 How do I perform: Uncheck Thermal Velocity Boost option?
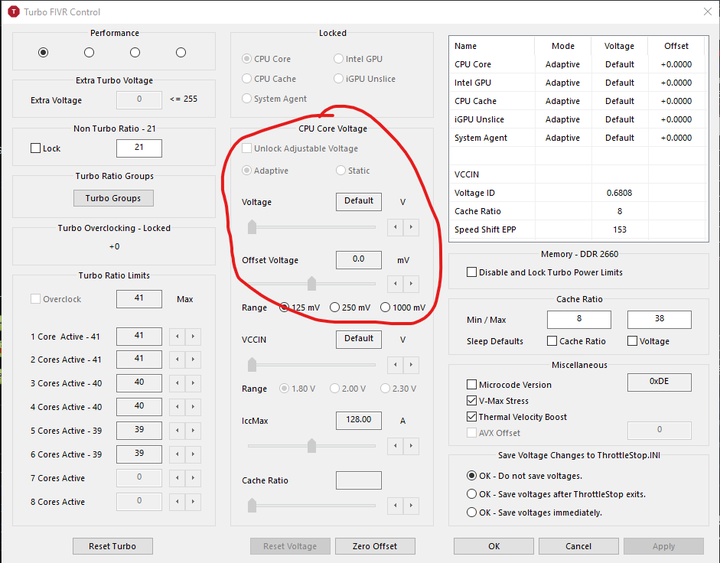pyautogui.click(x=472, y=417)
